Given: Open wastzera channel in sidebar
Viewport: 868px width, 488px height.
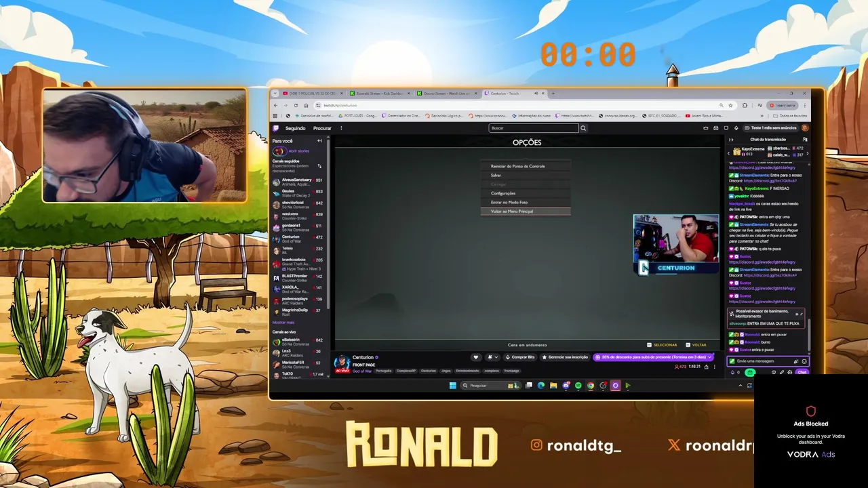Looking at the screenshot, I should tap(298, 216).
